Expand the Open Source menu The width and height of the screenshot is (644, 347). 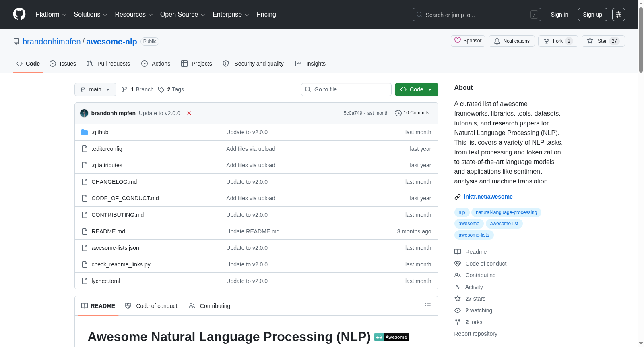(x=183, y=15)
